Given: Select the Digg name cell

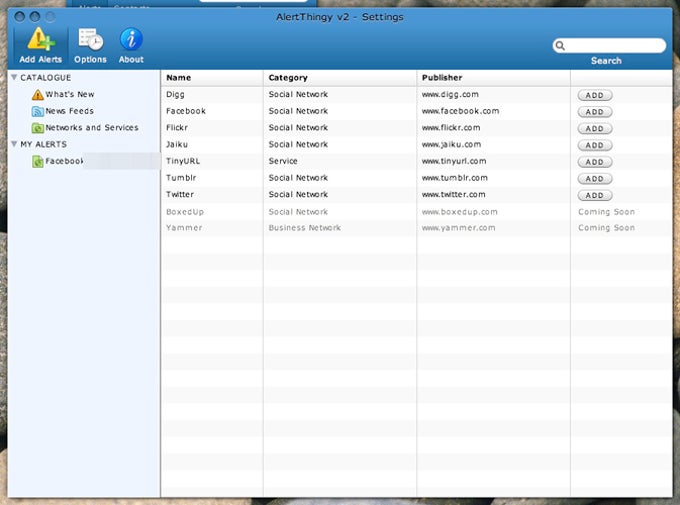Looking at the screenshot, I should [x=175, y=94].
